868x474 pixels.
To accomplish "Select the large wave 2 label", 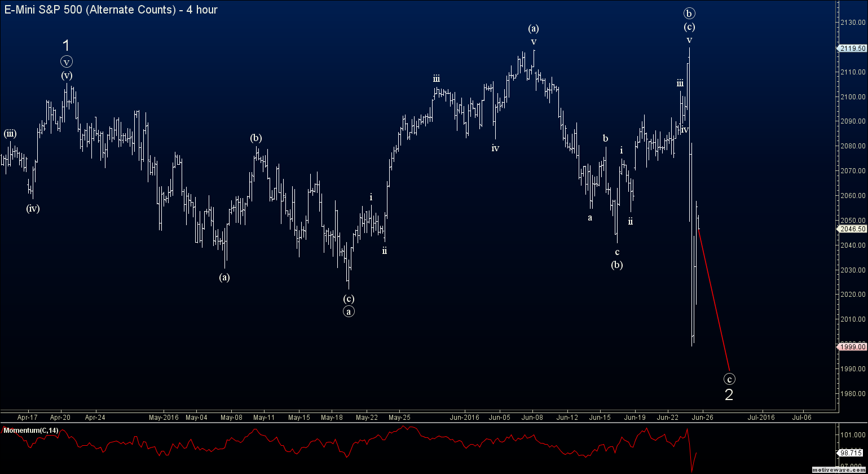I will (x=729, y=395).
